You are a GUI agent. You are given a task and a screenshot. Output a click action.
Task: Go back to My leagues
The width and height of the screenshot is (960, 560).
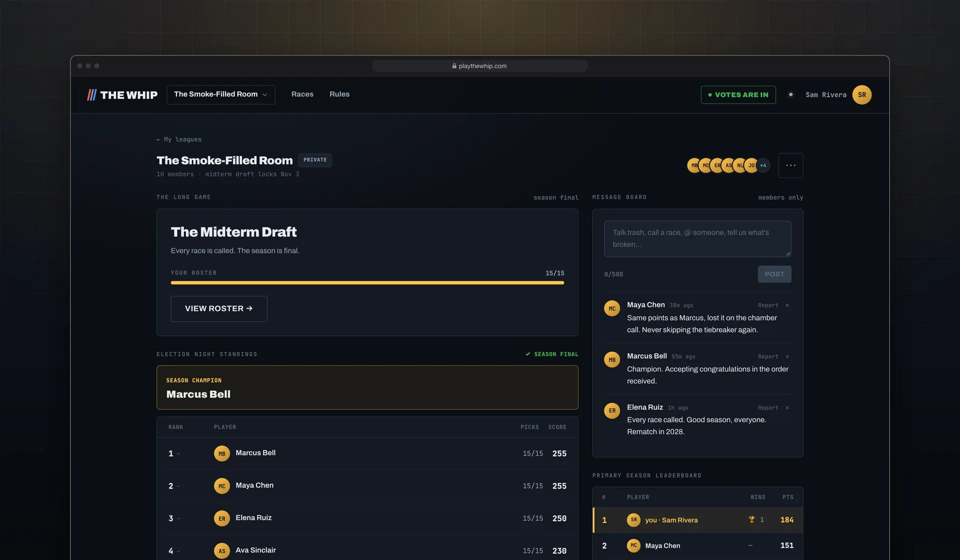point(179,139)
